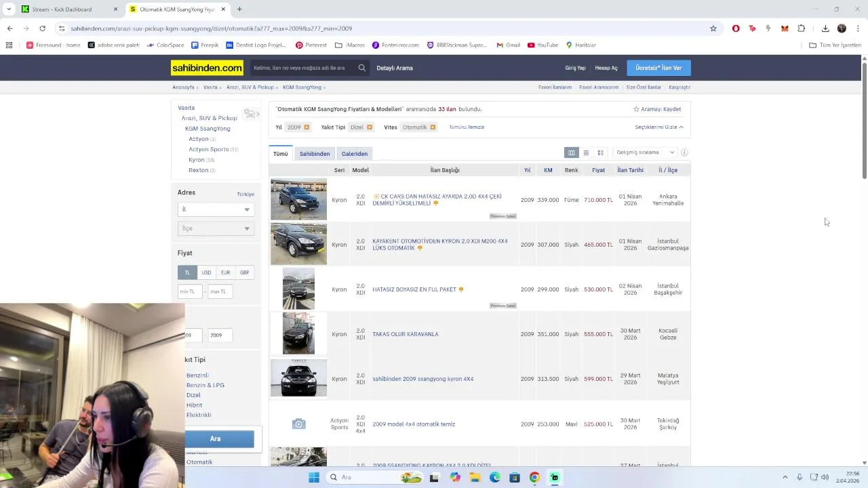This screenshot has height=488, width=868.
Task: Open the red Tp extension icon
Action: click(x=752, y=28)
